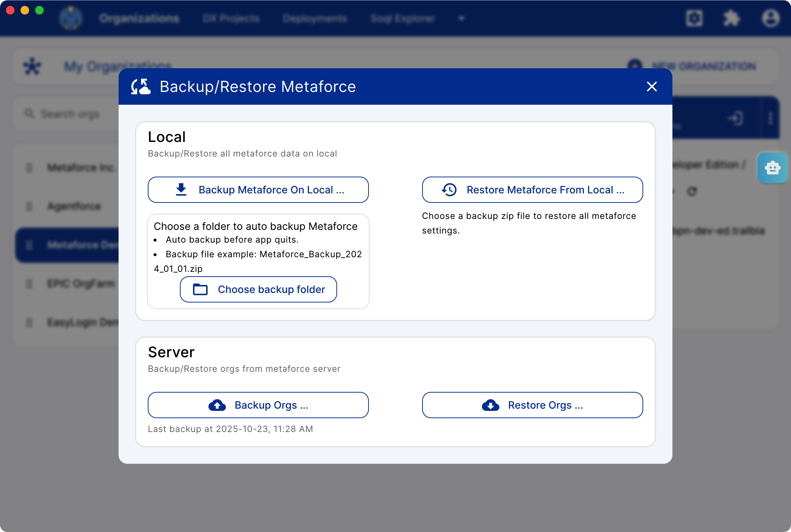Click Backup Orgs button
Image resolution: width=791 pixels, height=532 pixels.
pyautogui.click(x=258, y=405)
